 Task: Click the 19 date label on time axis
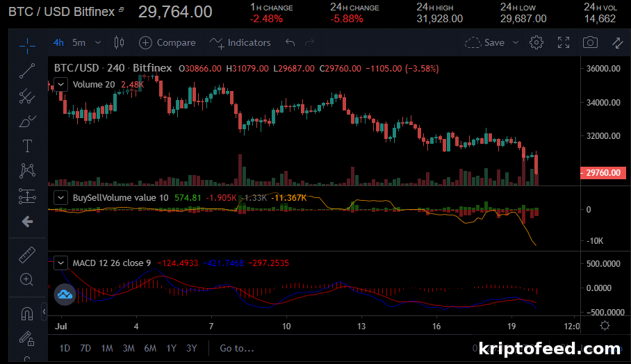tap(511, 326)
